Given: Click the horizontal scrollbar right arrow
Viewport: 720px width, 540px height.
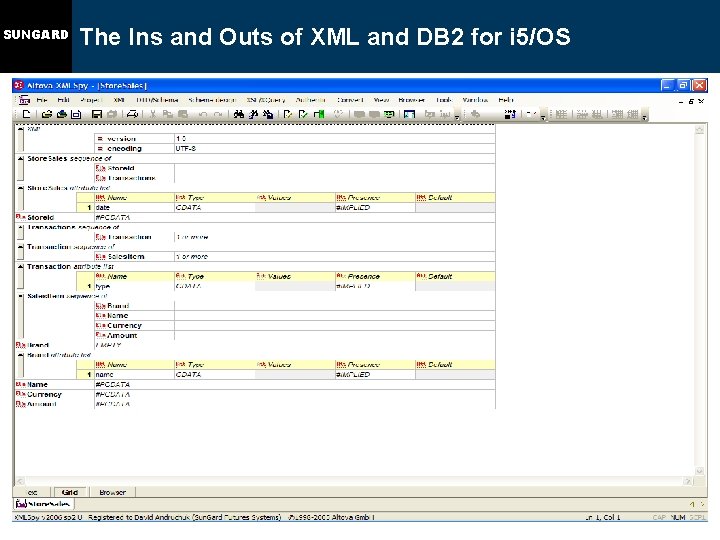Looking at the screenshot, I should pos(687,481).
